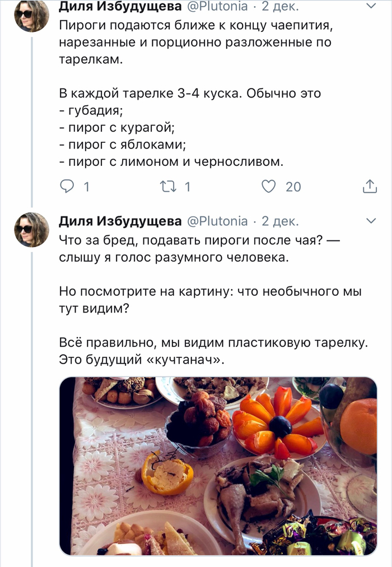The width and height of the screenshot is (392, 567).
Task: Click the reply count next to speech bubble
Action: [x=86, y=187]
